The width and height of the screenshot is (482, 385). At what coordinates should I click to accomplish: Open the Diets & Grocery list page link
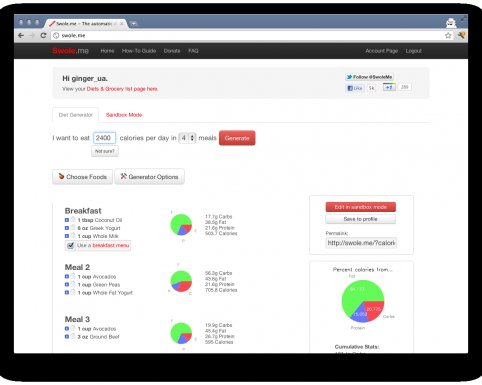pos(122,89)
